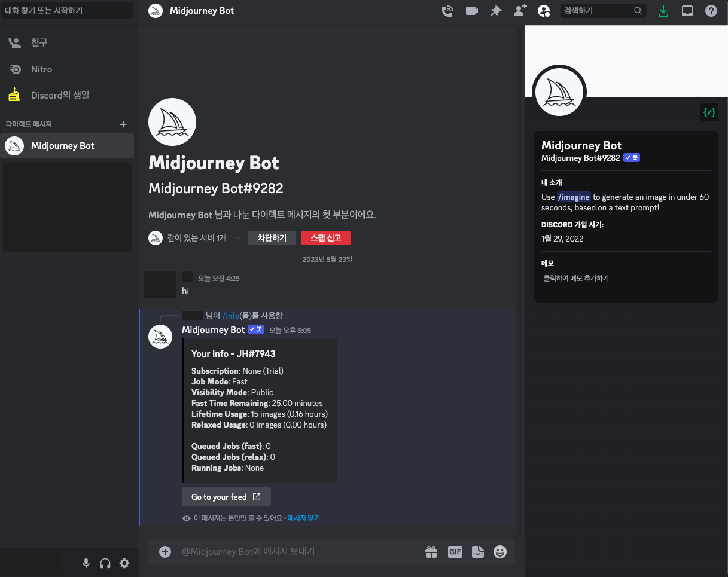728x577 pixels.
Task: Click the eye icon beside visibility notice
Action: coord(187,518)
